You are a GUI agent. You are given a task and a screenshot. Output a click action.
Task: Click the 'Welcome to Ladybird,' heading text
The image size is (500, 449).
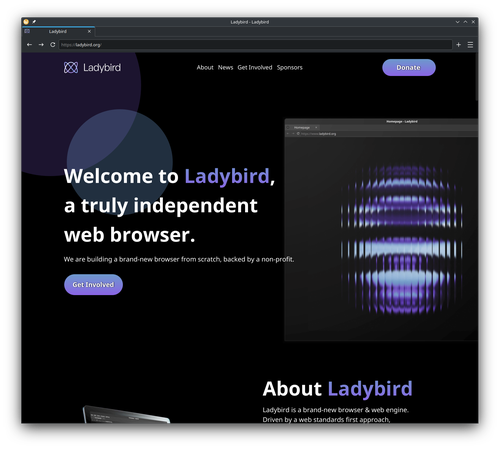[x=169, y=176]
